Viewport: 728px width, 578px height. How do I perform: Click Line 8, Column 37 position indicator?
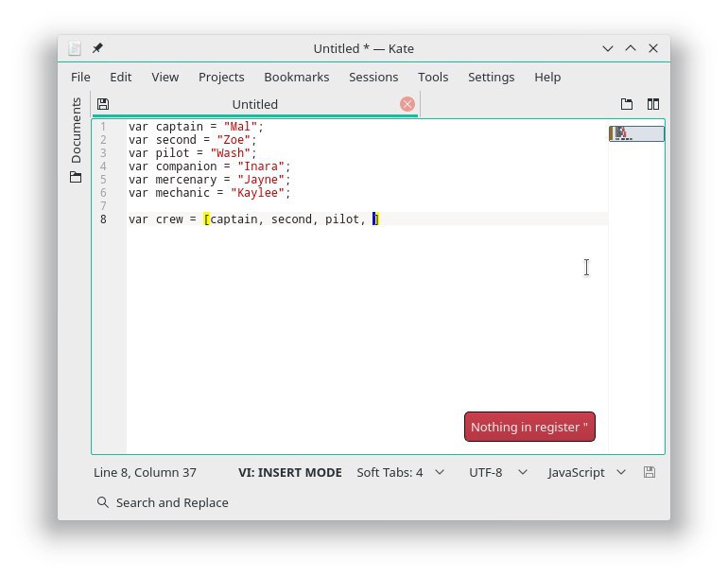[145, 472]
